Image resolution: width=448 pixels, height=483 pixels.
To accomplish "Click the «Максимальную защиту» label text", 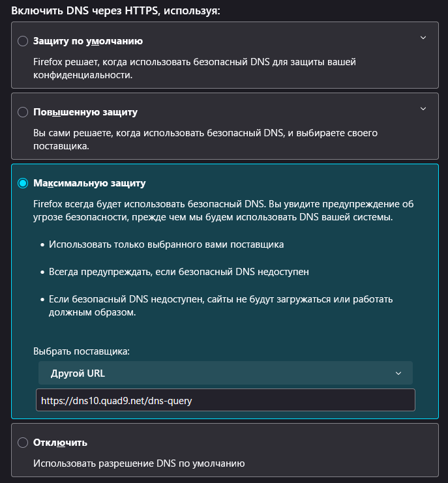I will click(89, 183).
